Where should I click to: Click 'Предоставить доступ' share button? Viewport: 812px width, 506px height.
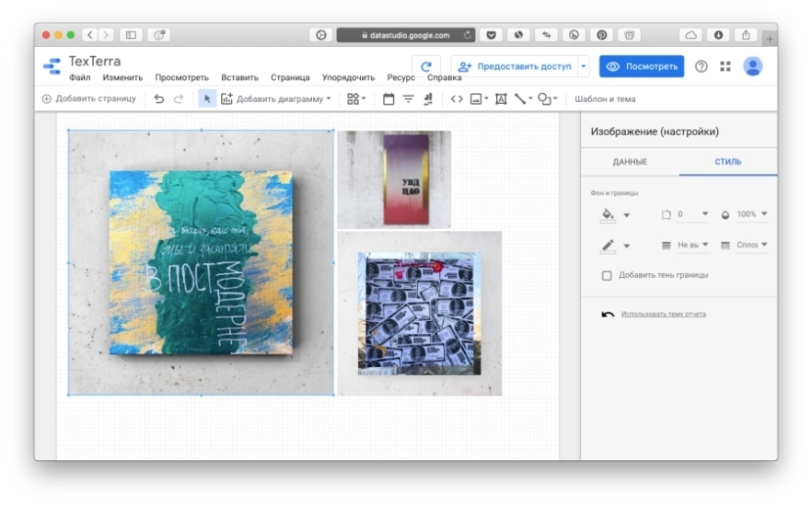tap(516, 66)
